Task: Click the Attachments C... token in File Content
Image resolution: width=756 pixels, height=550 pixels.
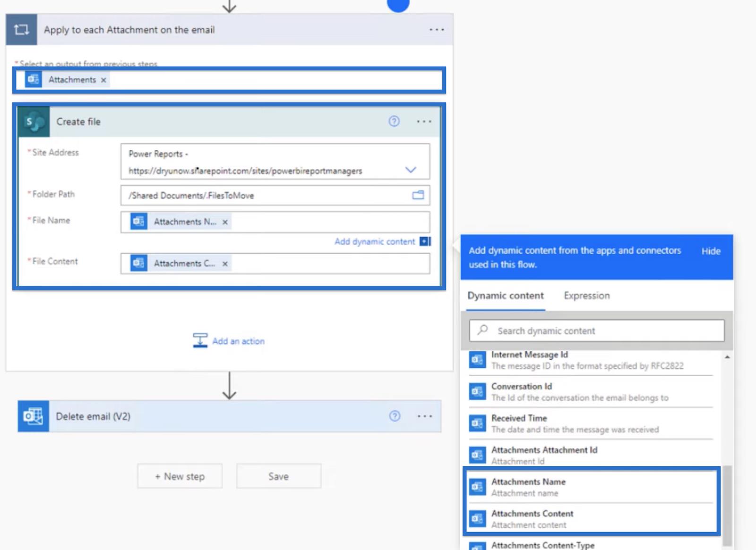Action: [x=180, y=263]
